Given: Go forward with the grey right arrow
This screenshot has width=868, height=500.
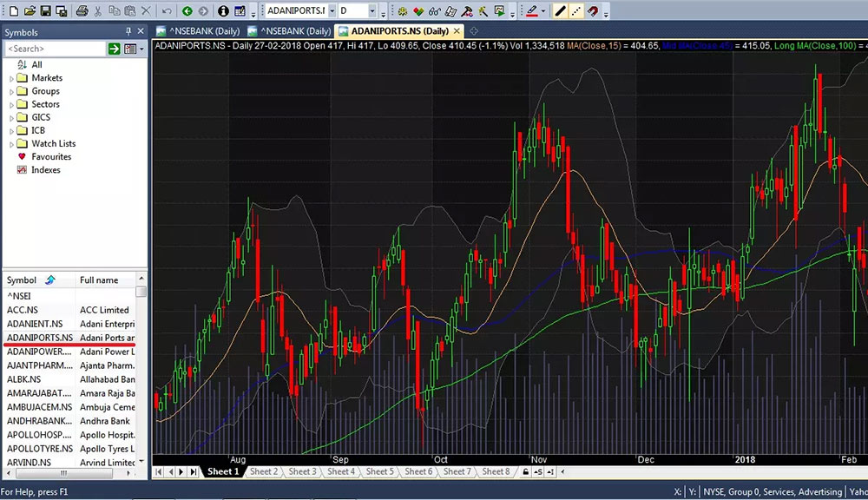Looking at the screenshot, I should [203, 10].
